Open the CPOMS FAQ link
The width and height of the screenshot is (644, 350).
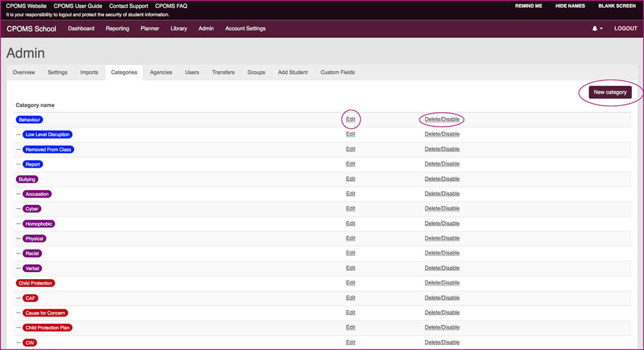coord(171,6)
